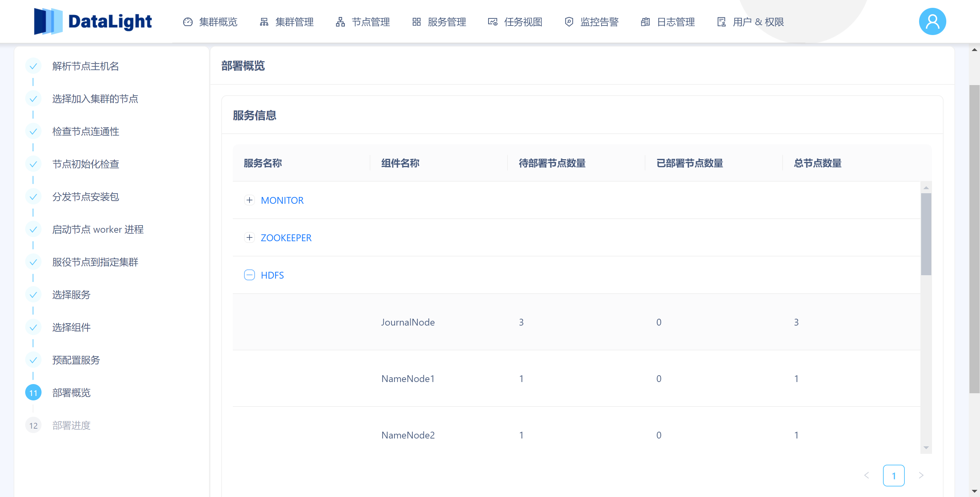Screen dimensions: 980x497
Task: Click the 集群管理 cluster icon
Action: coord(264,22)
